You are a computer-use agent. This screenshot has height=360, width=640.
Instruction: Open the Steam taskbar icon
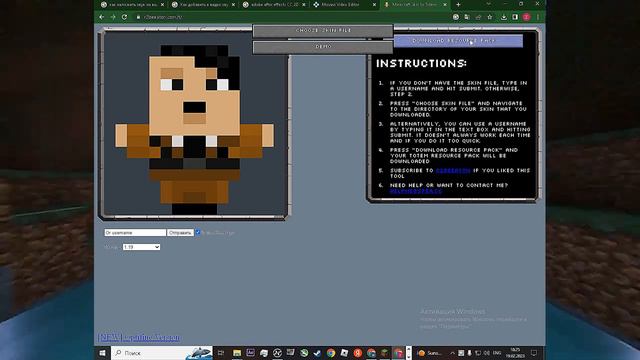[318, 353]
